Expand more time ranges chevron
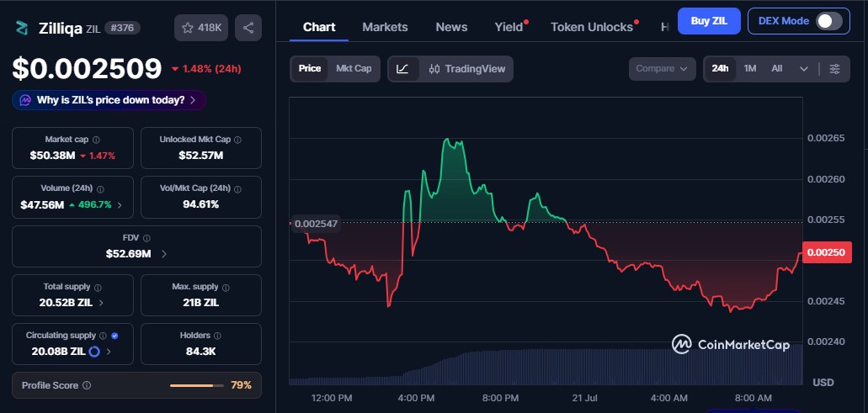This screenshot has height=413, width=868. (x=804, y=69)
